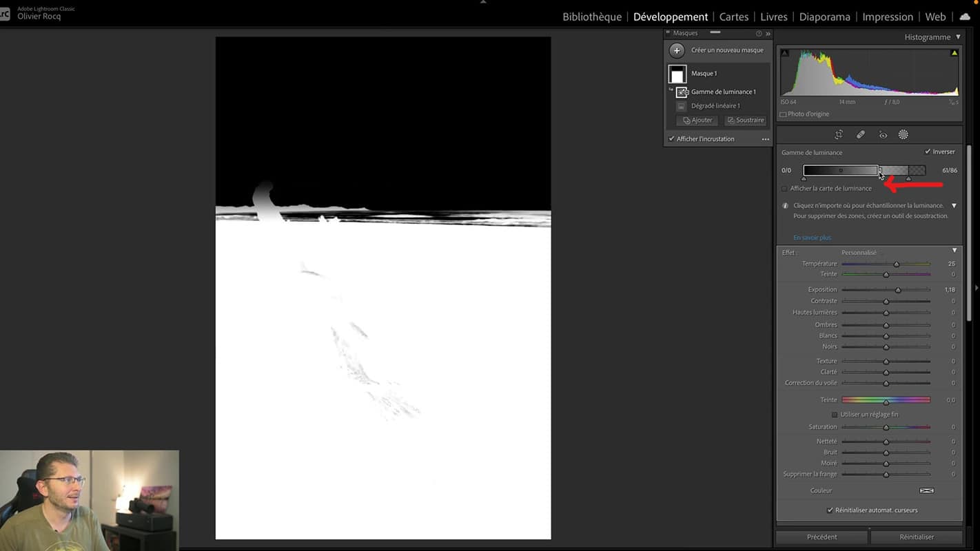Switch to Cartes module
The width and height of the screenshot is (980, 551).
click(x=734, y=17)
